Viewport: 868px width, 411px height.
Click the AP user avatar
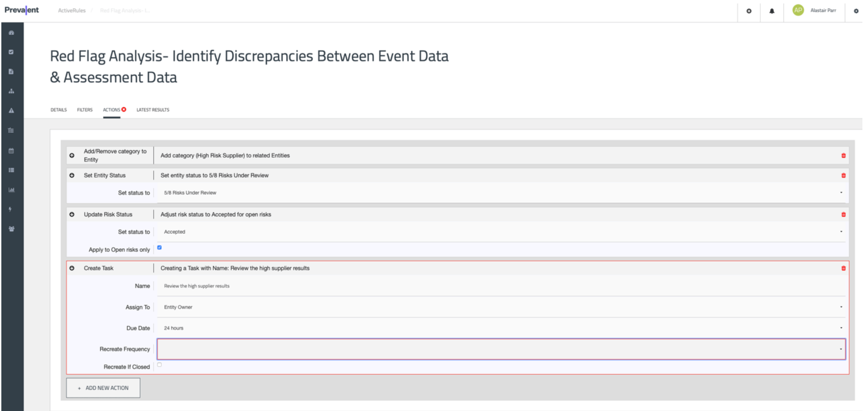pyautogui.click(x=798, y=10)
